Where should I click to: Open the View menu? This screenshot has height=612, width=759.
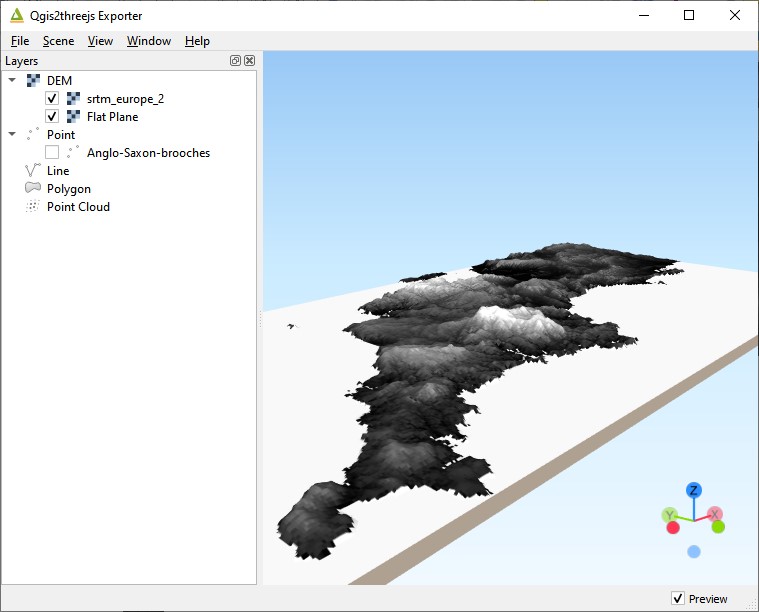pos(100,41)
